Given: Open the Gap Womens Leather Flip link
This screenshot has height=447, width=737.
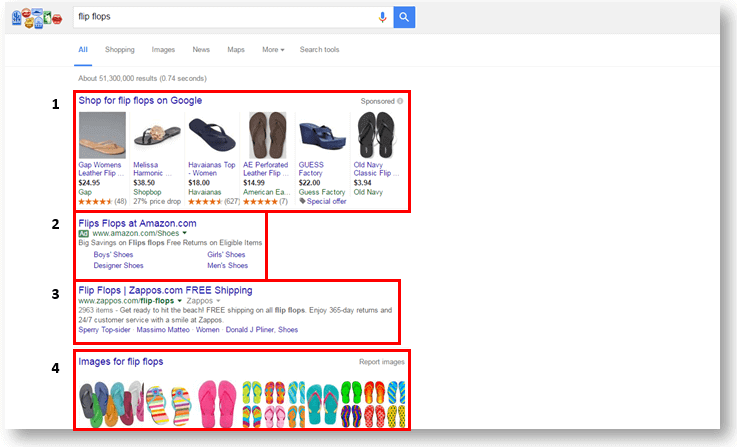Looking at the screenshot, I should [100, 169].
